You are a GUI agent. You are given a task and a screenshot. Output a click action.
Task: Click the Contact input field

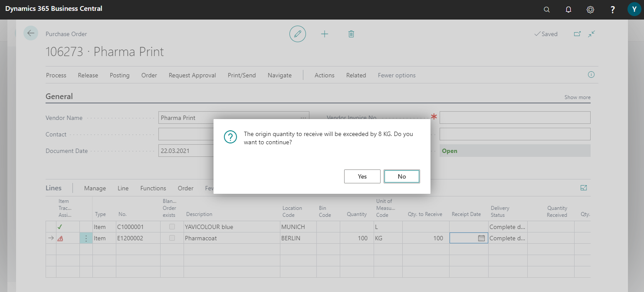(186, 134)
